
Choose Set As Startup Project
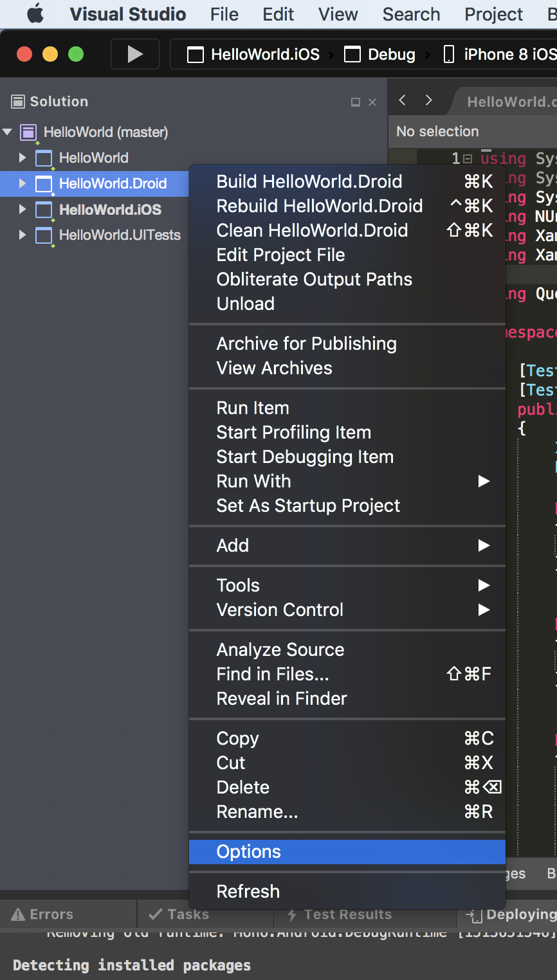308,506
